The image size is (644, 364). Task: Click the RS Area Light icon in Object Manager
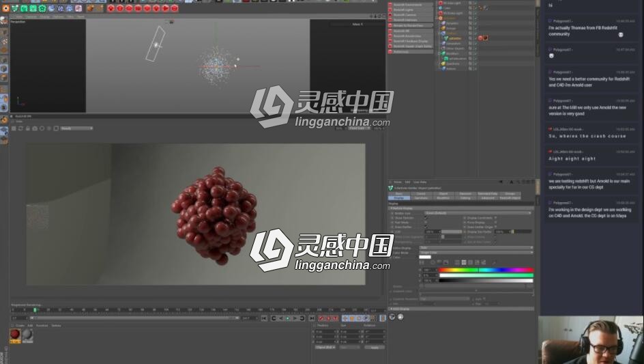tap(441, 3)
